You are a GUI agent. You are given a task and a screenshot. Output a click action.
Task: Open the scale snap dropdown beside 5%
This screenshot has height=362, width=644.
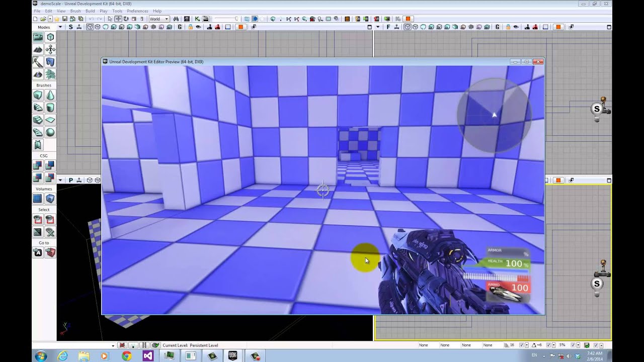tap(577, 345)
